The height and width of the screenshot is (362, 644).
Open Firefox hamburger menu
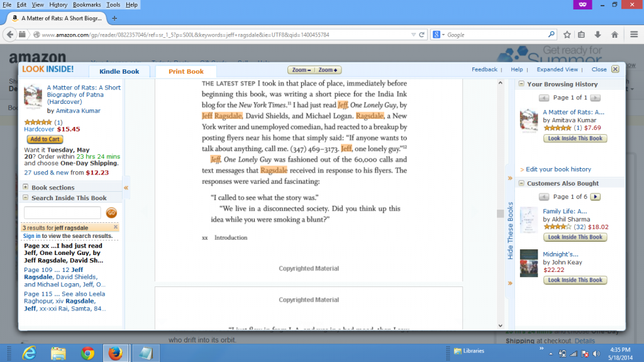631,35
